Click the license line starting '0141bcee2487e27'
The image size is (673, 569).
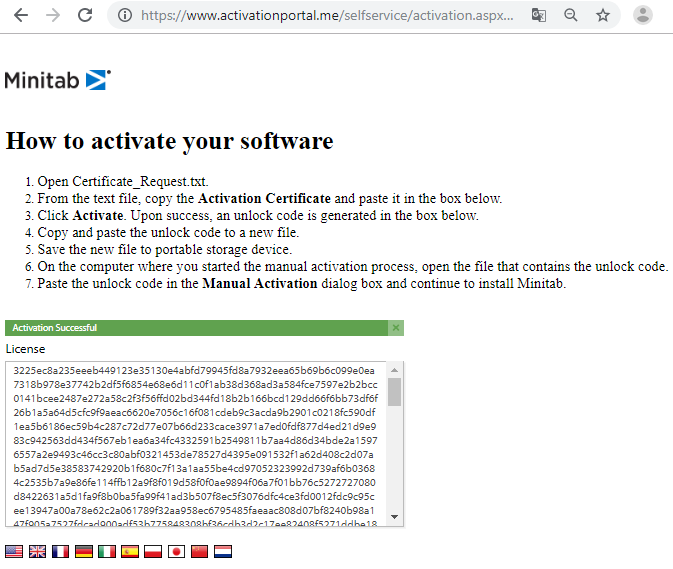coord(196,399)
